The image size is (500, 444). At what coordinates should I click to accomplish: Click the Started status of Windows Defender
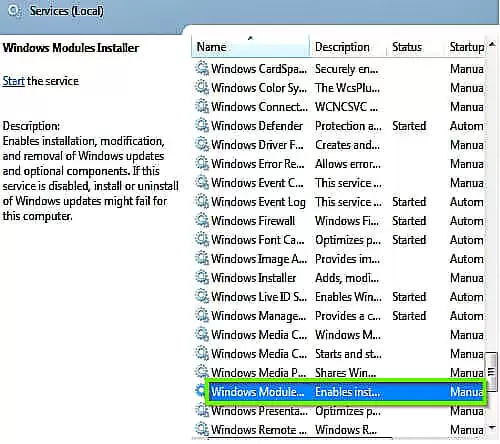(x=409, y=126)
